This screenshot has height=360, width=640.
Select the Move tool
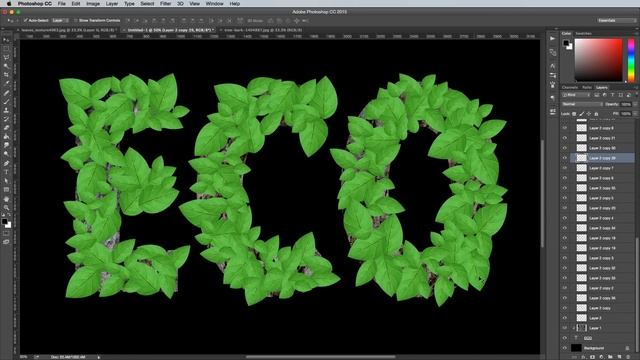point(6,40)
